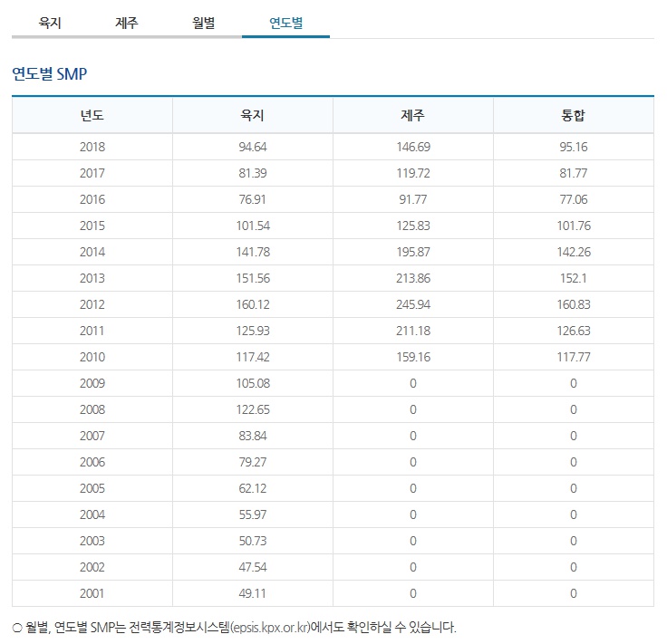This screenshot has width=667, height=644.
Task: Click 육지 value 151.56
Action: coord(253,278)
